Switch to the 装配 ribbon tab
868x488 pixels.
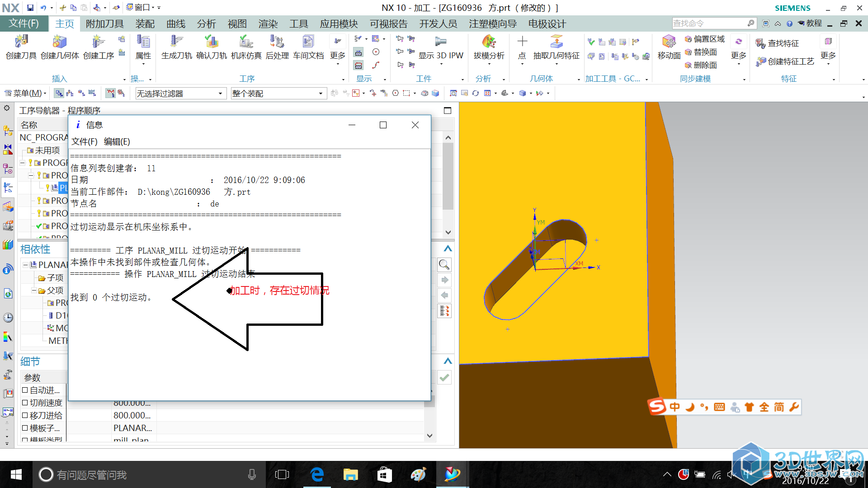(145, 24)
